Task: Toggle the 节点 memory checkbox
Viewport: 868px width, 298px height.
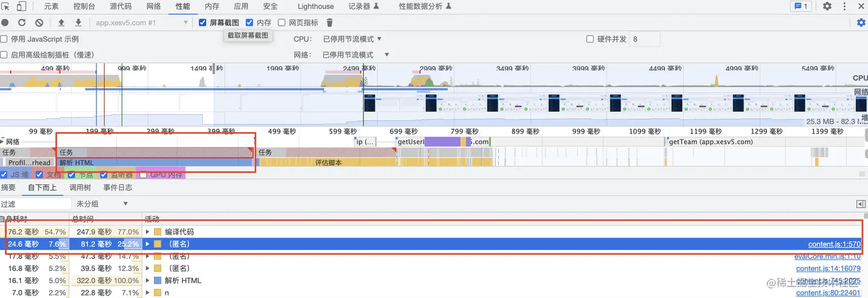Action: pos(72,175)
